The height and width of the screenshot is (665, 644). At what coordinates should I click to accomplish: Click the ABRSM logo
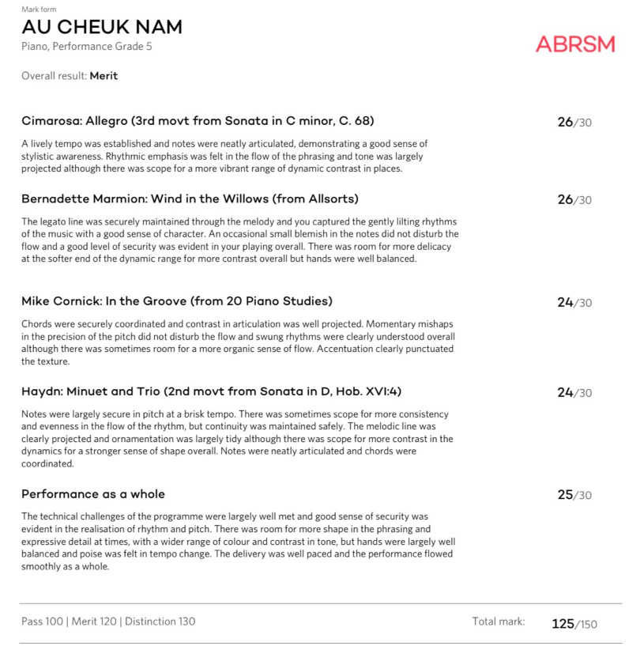click(x=574, y=43)
